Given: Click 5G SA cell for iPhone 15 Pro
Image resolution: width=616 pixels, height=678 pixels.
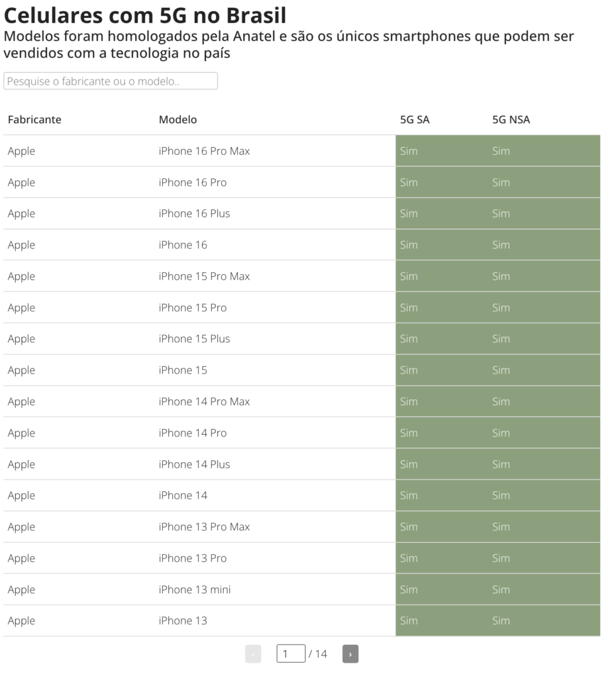Looking at the screenshot, I should [x=442, y=307].
